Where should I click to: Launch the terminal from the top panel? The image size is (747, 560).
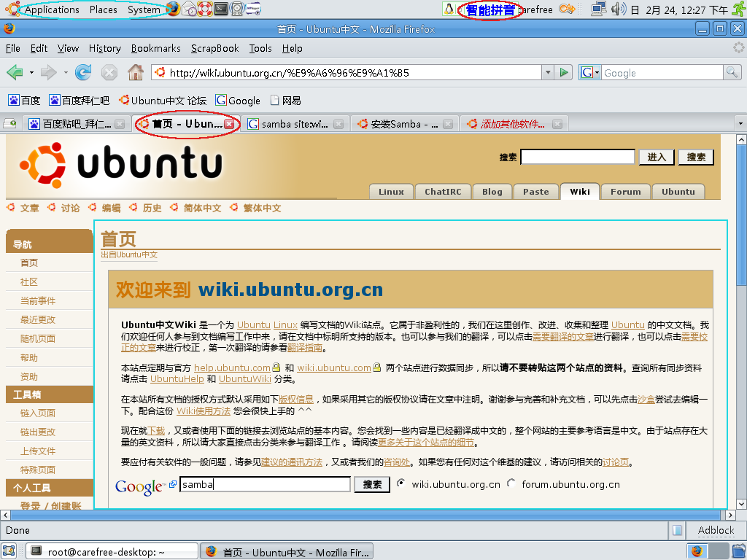click(220, 9)
